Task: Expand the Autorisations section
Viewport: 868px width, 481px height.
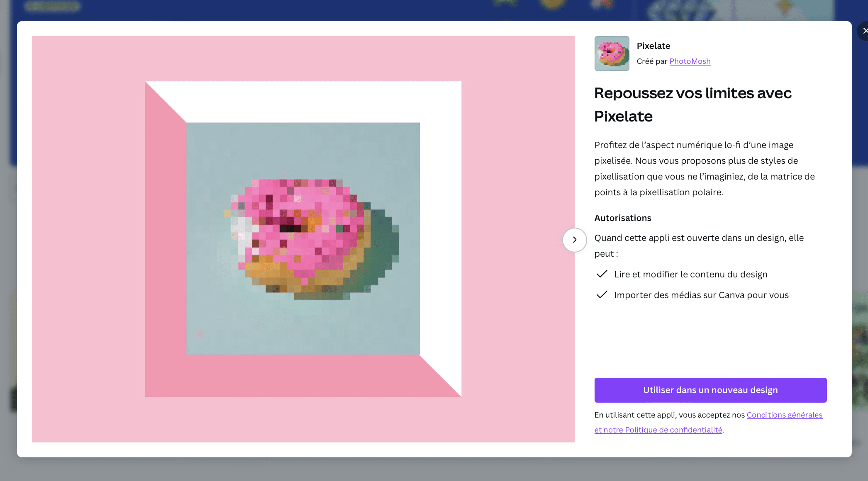Action: (622, 218)
